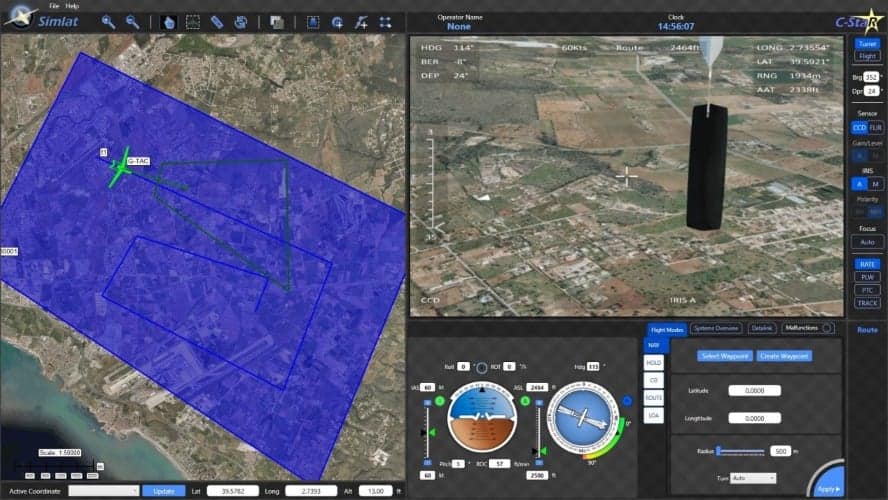Open the File menu

[54, 6]
